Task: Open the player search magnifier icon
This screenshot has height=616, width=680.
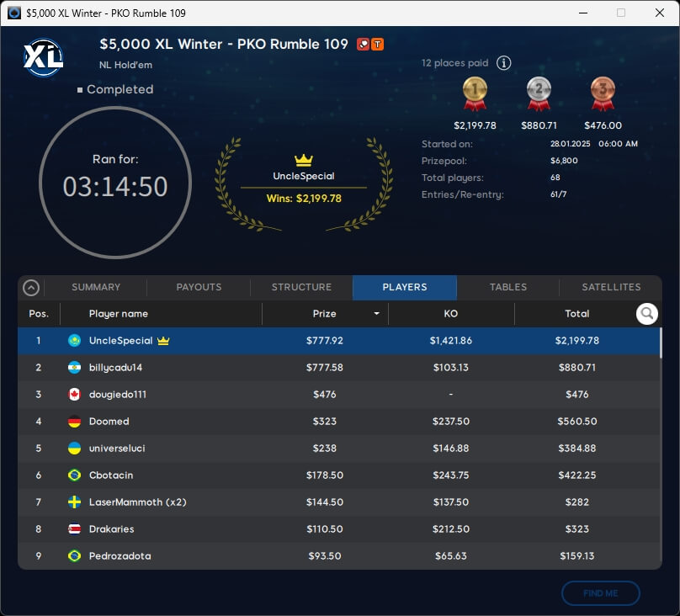Action: click(646, 313)
